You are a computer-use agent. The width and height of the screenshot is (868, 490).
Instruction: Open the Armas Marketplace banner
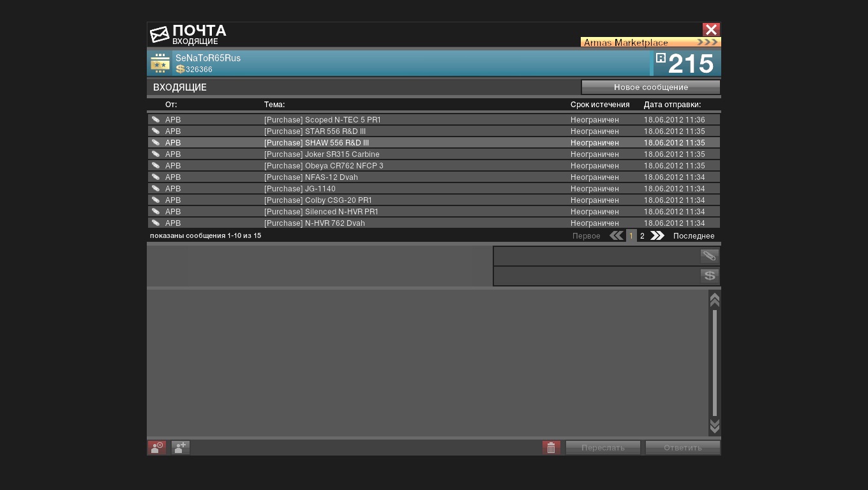tap(650, 43)
